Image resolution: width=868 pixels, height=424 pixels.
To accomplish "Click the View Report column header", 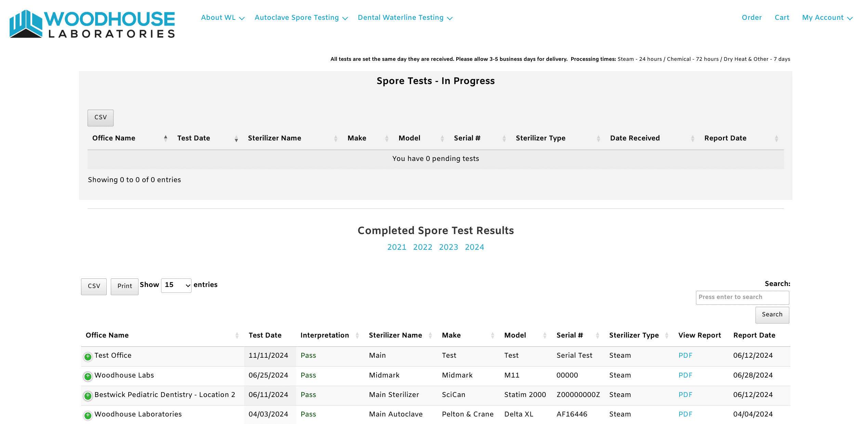I will pos(700,335).
